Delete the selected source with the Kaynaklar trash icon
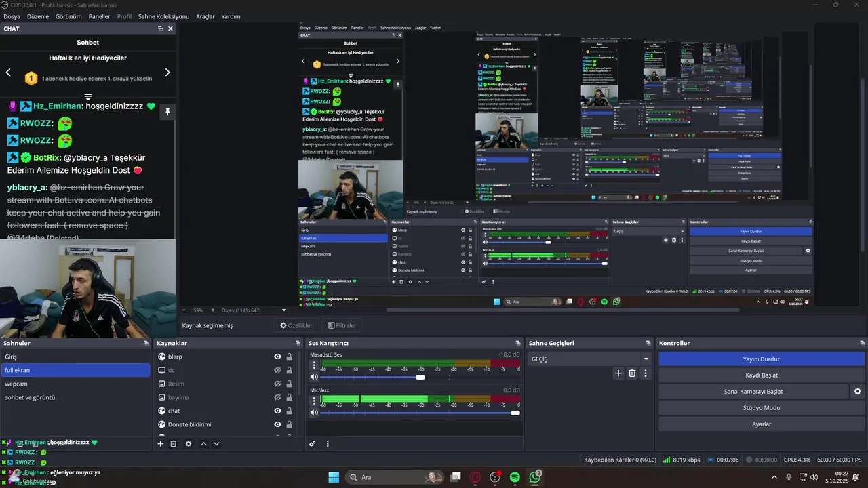868x488 pixels. 174,444
